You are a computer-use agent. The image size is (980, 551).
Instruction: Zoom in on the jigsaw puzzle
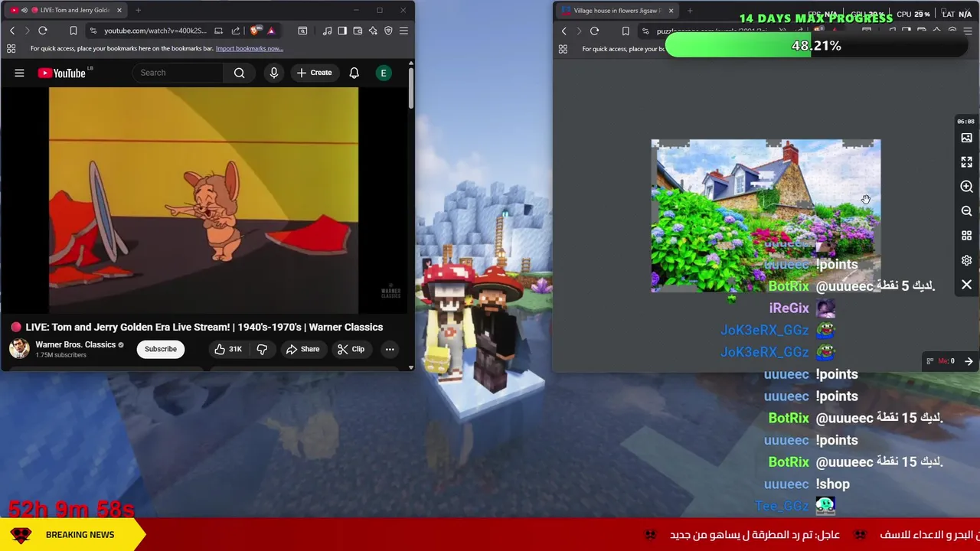[966, 187]
